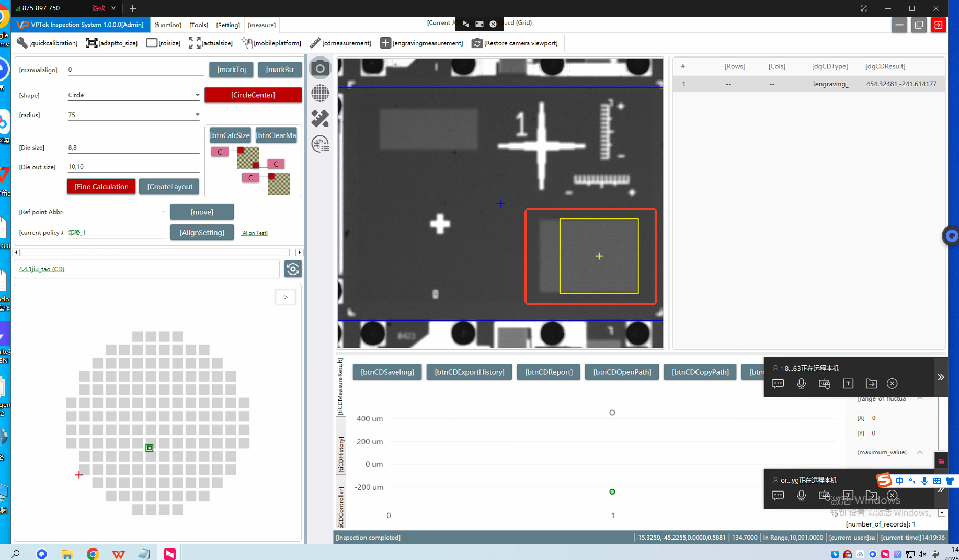Restore the camera viewport
The image size is (959, 560).
pos(515,43)
